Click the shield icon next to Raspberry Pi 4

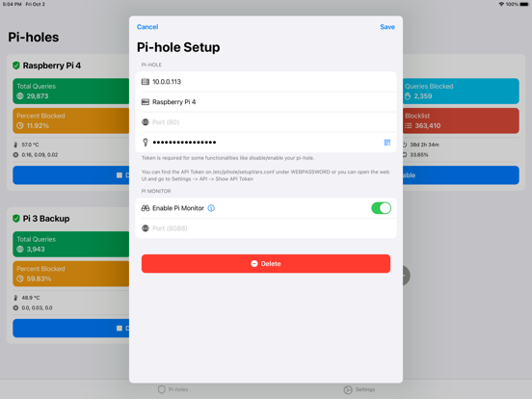tap(16, 66)
